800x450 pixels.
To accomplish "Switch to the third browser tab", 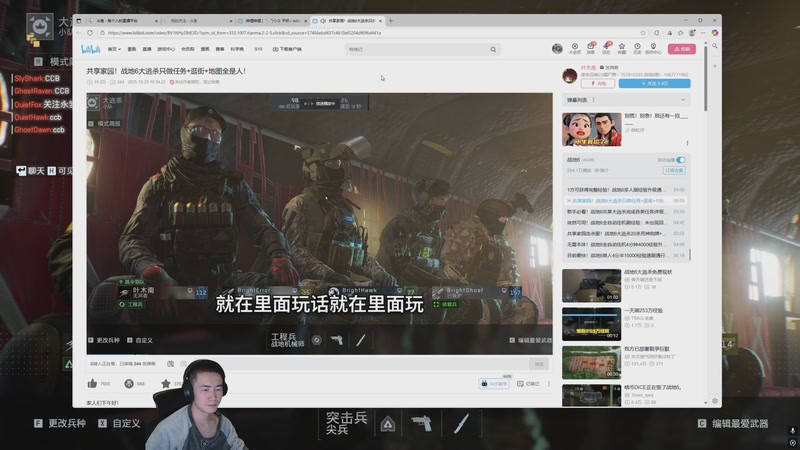I will [272, 21].
